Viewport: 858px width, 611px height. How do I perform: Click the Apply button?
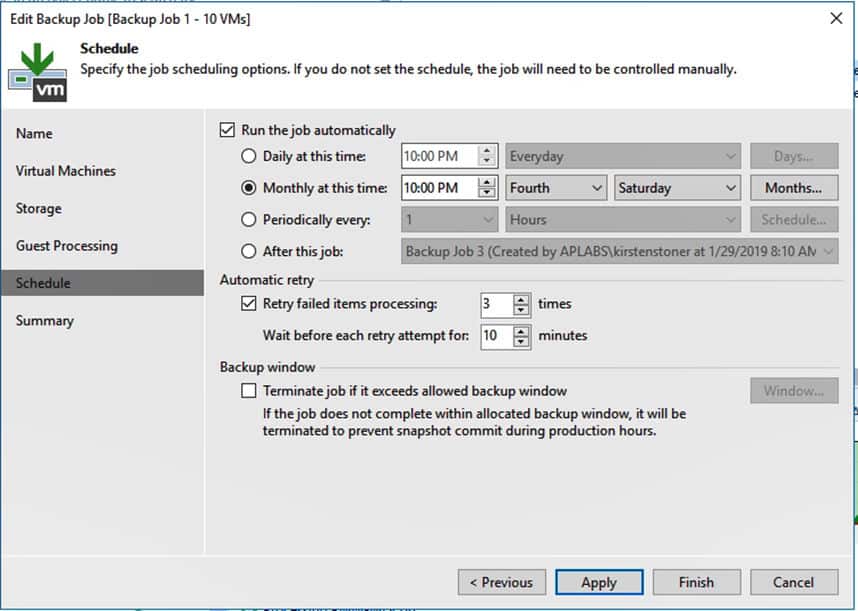(x=599, y=582)
